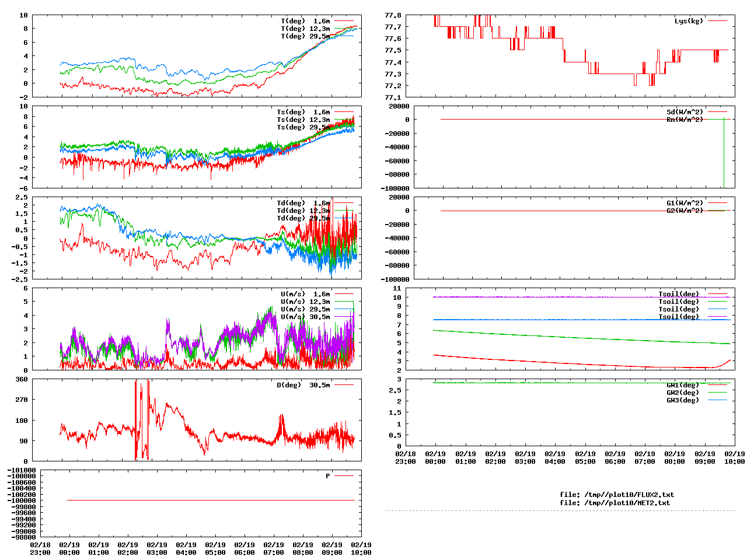
Task: Click the red line sample beside 'D(deg) 30.5m'
Action: pyautogui.click(x=344, y=385)
